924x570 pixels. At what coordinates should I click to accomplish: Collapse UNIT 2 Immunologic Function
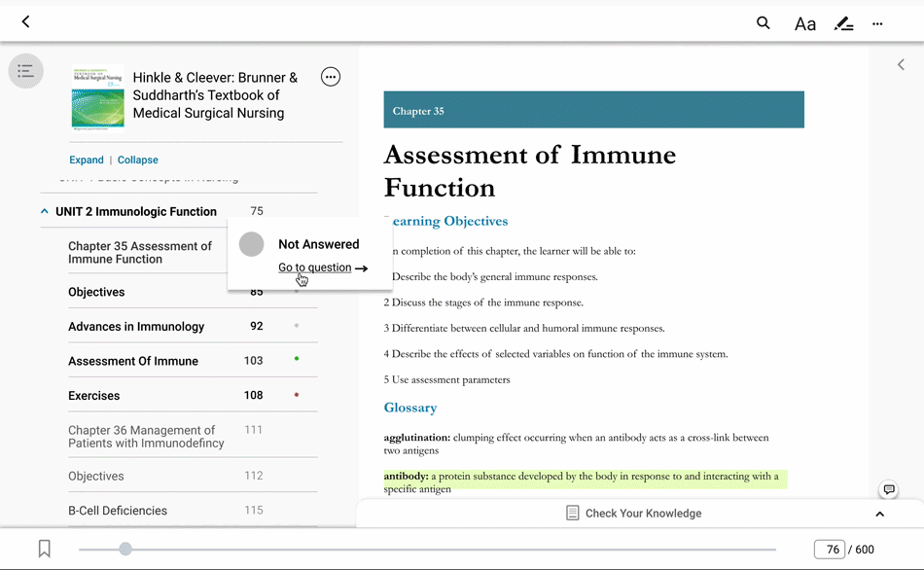(x=44, y=211)
